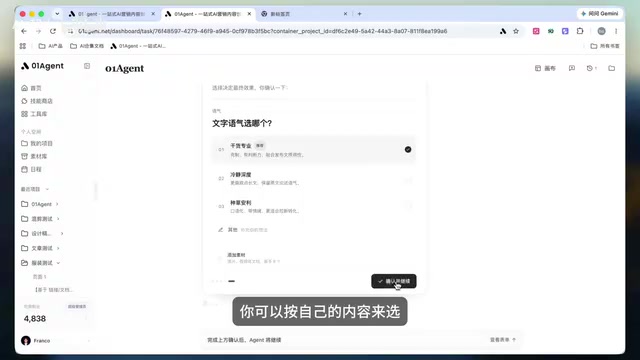Open the bookmarks apps grid icon
Viewport: 640px width, 360px height.
(23, 46)
